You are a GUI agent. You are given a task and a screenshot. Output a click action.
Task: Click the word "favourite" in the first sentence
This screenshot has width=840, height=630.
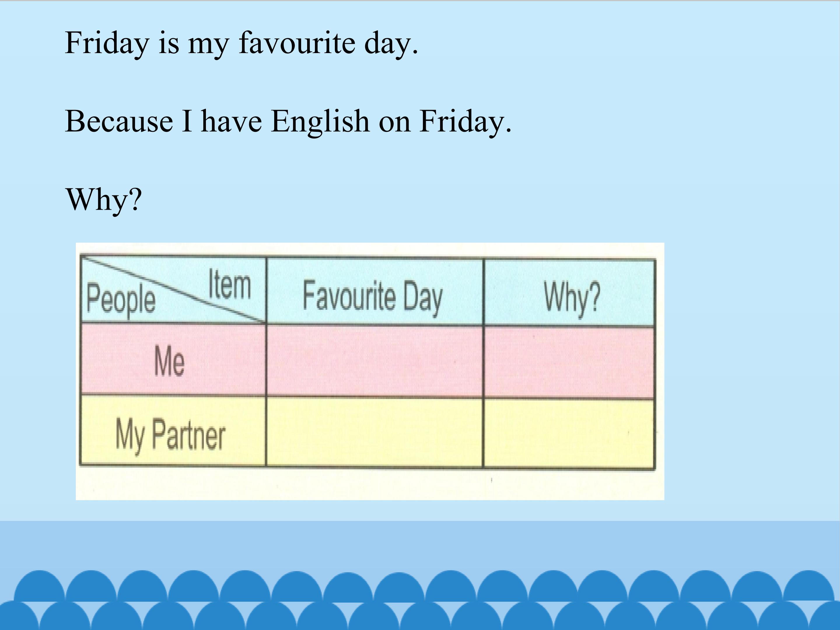pos(297,43)
